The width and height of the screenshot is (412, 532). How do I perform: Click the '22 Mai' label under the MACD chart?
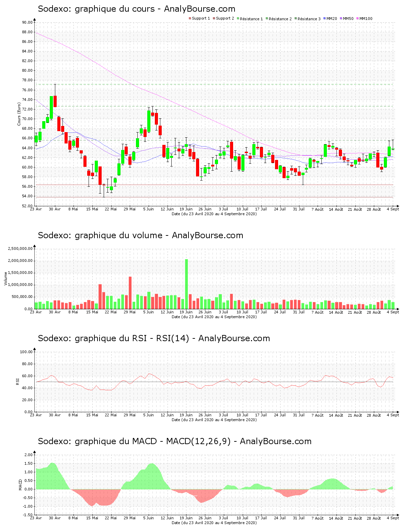tap(111, 518)
